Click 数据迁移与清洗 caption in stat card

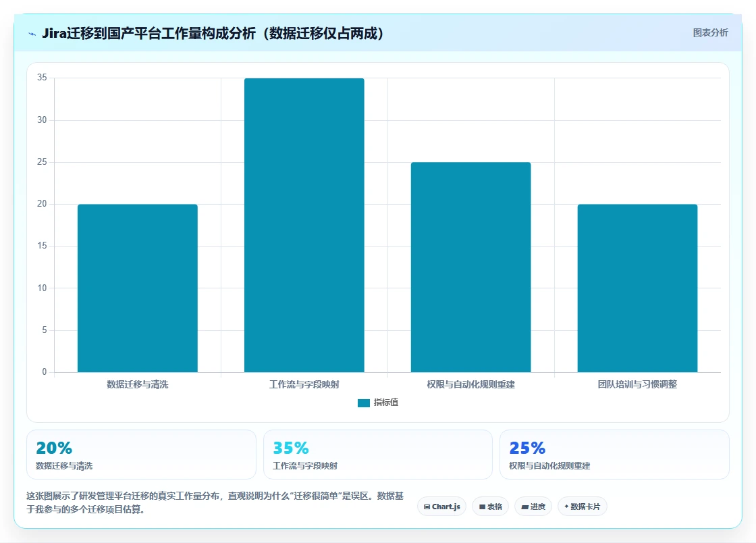[64, 466]
